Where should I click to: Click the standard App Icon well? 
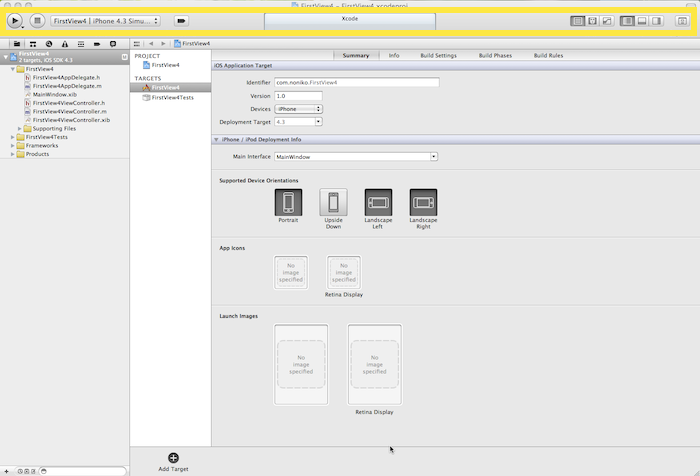(291, 272)
